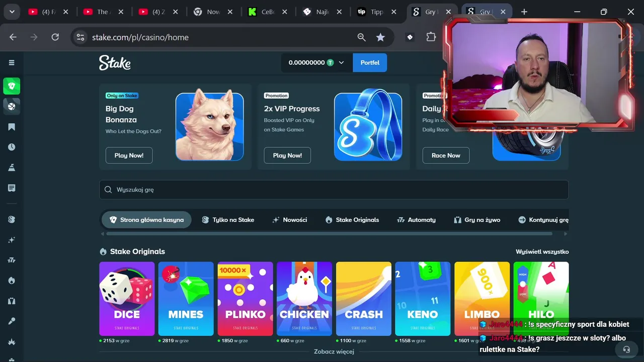The height and width of the screenshot is (362, 644).
Task: Click the Stake Originals section heading
Action: pos(137,251)
